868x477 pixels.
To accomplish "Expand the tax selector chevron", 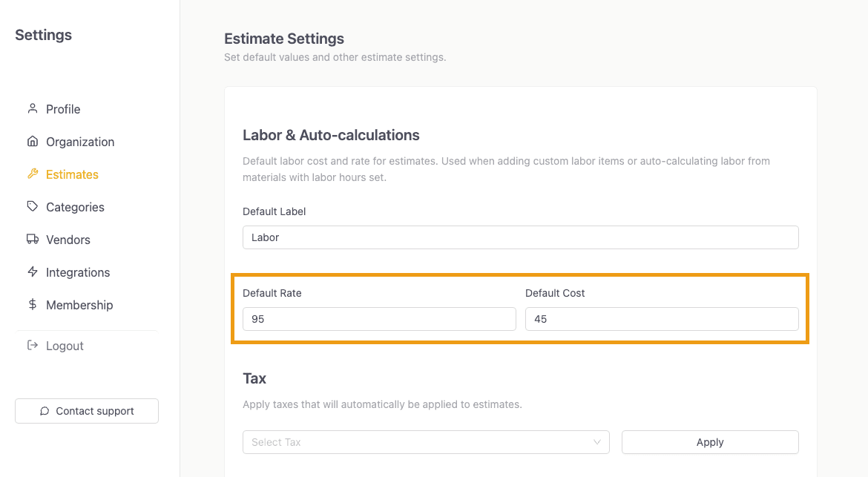I will [596, 441].
